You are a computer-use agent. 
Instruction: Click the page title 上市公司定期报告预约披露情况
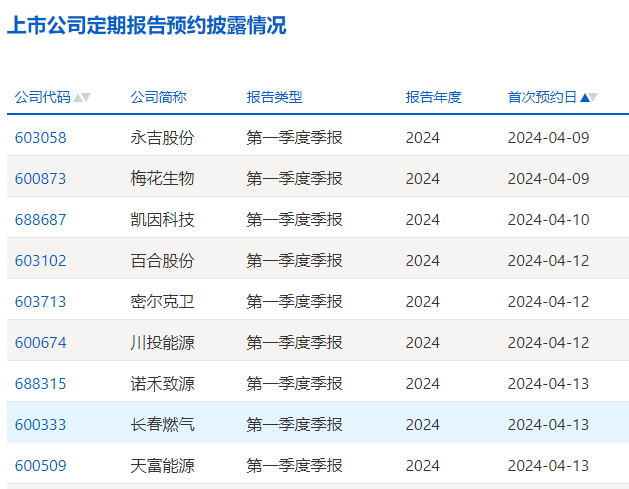pyautogui.click(x=146, y=26)
